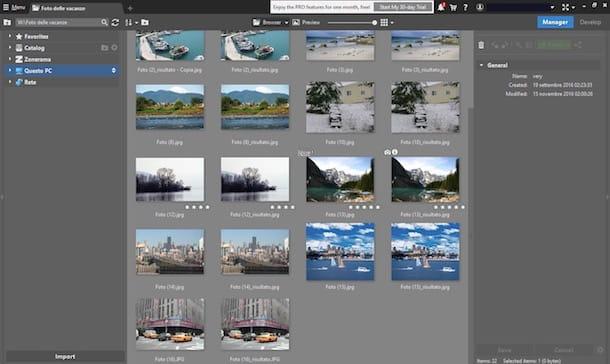The width and height of the screenshot is (610, 364).
Task: Click the thumbnail grid layout icon
Action: [x=384, y=22]
